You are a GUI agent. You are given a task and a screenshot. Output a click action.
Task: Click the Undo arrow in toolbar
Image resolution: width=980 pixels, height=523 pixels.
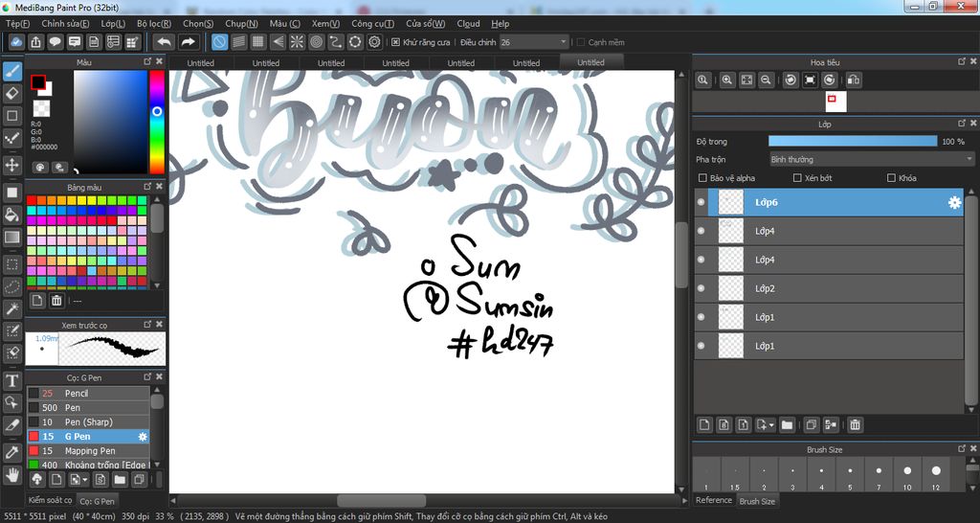click(165, 42)
